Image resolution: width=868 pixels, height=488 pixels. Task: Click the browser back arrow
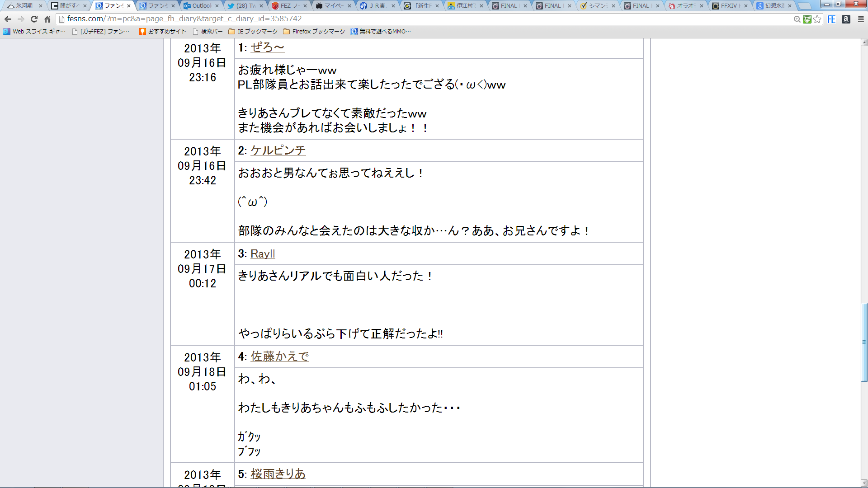coord(8,19)
